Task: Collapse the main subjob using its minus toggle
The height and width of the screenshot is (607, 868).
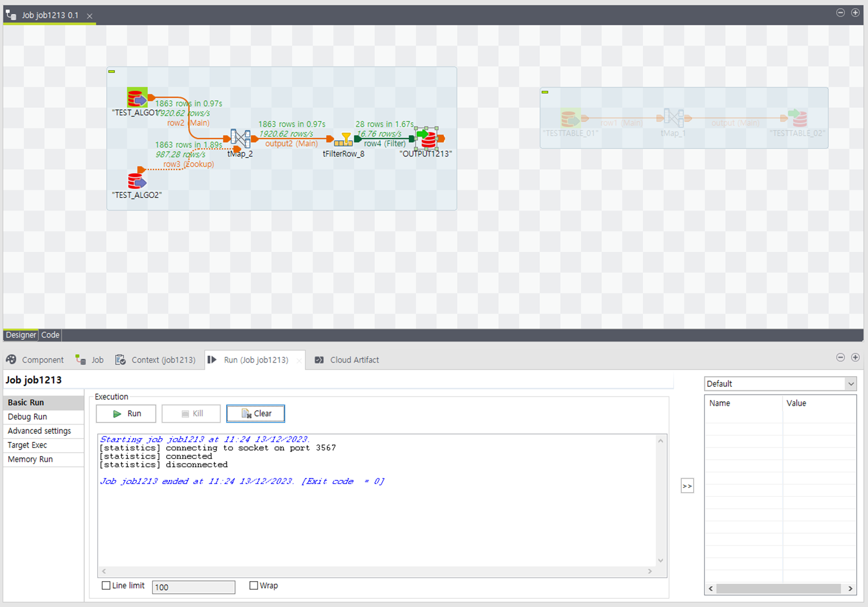Action: (x=112, y=71)
